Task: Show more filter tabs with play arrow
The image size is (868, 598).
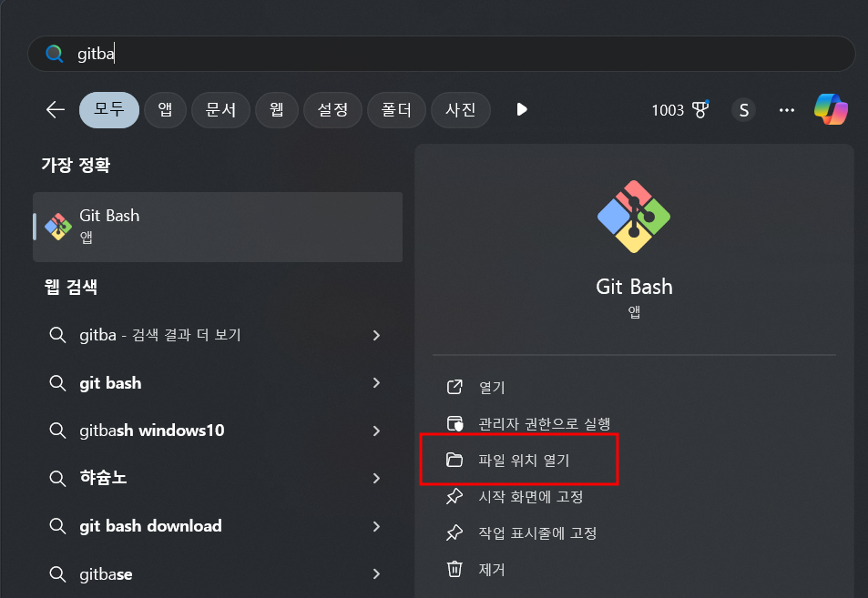Action: coord(522,109)
